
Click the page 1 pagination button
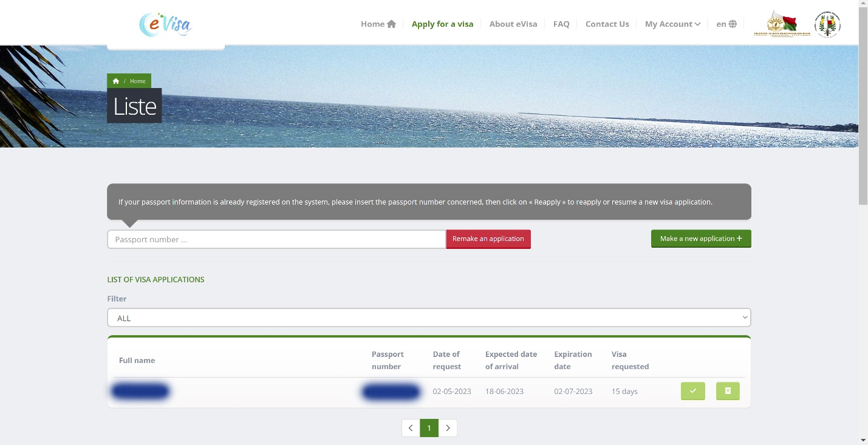pyautogui.click(x=429, y=428)
